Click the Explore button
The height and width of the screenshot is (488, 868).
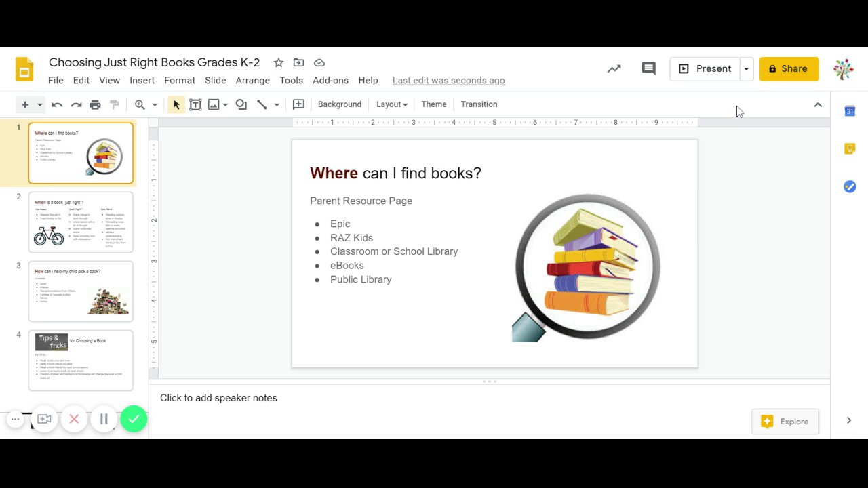tap(785, 422)
